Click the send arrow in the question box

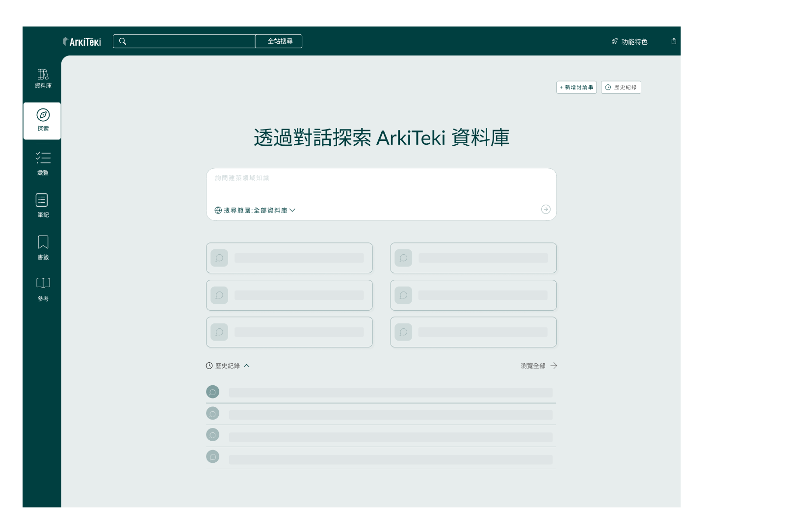click(546, 210)
